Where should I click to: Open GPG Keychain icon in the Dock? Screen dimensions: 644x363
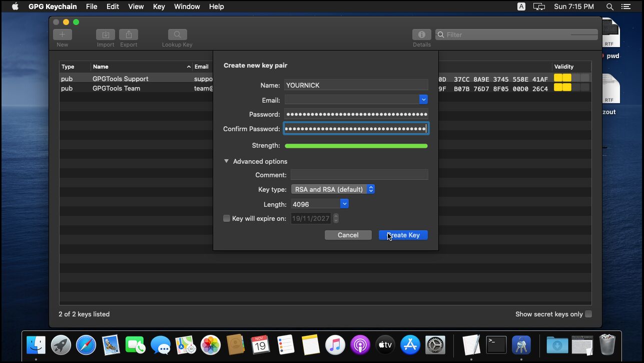(x=521, y=345)
